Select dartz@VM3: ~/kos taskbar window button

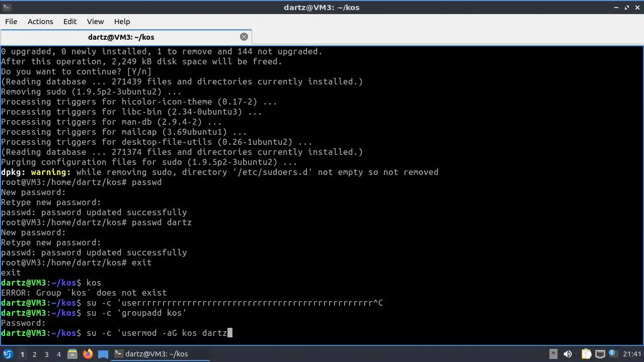pyautogui.click(x=161, y=354)
